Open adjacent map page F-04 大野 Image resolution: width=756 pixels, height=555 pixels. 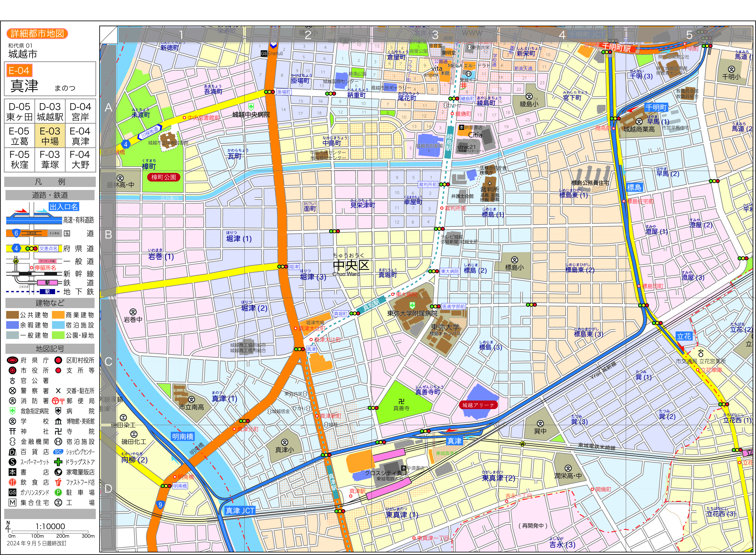point(80,160)
